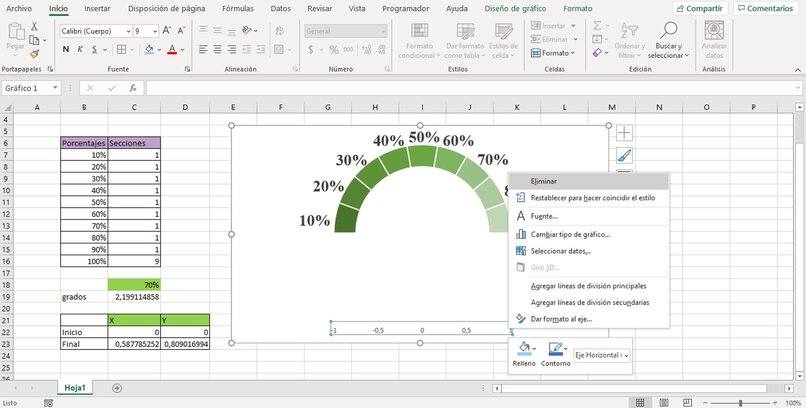Click the fill color bucket in ribbon
This screenshot has height=408, width=806.
[x=149, y=49]
